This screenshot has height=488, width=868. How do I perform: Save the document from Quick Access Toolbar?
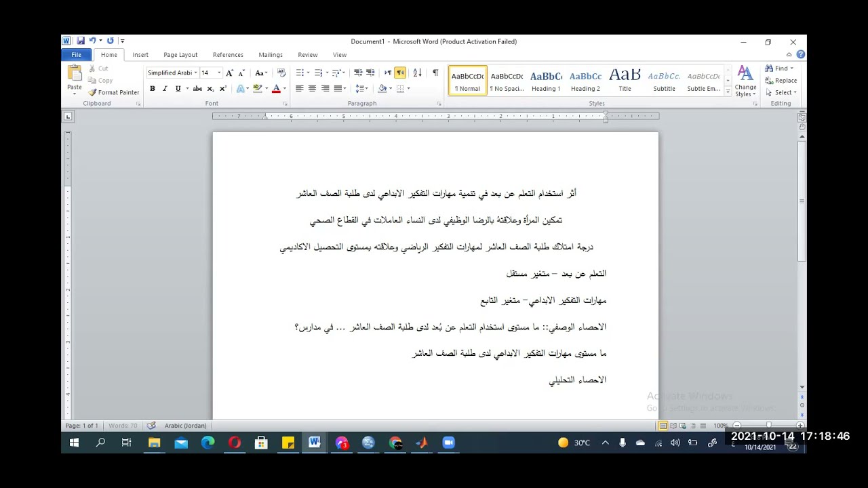[x=81, y=41]
